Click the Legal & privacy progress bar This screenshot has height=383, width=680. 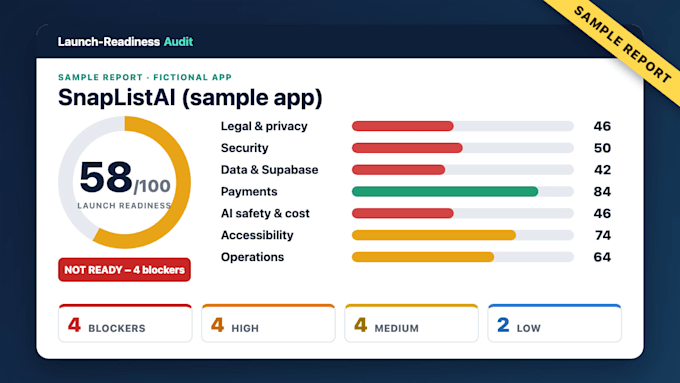click(x=463, y=126)
